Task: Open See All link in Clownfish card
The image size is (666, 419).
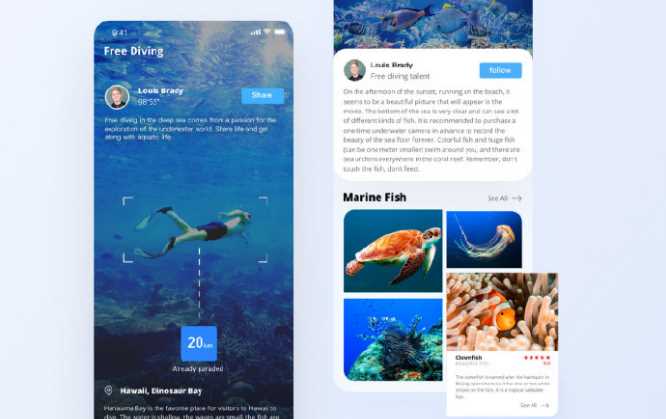Action: pyautogui.click(x=528, y=405)
